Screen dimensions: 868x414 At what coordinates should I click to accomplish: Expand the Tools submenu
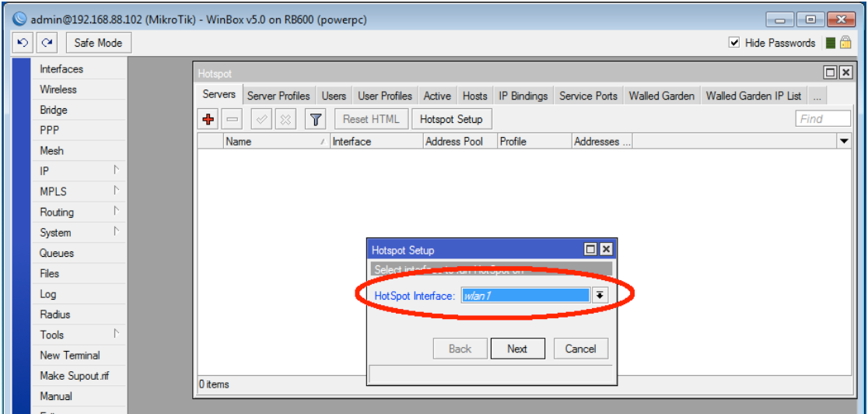pos(79,335)
